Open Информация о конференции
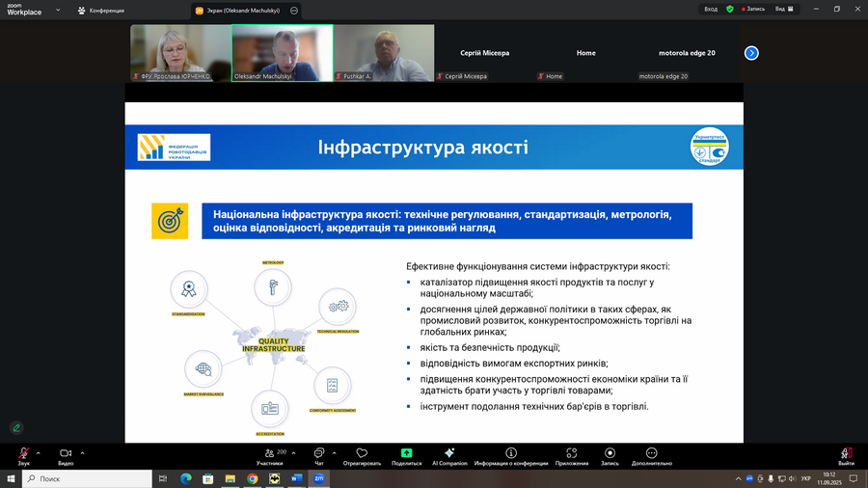Screen dimensions: 868x488 pos(511,456)
